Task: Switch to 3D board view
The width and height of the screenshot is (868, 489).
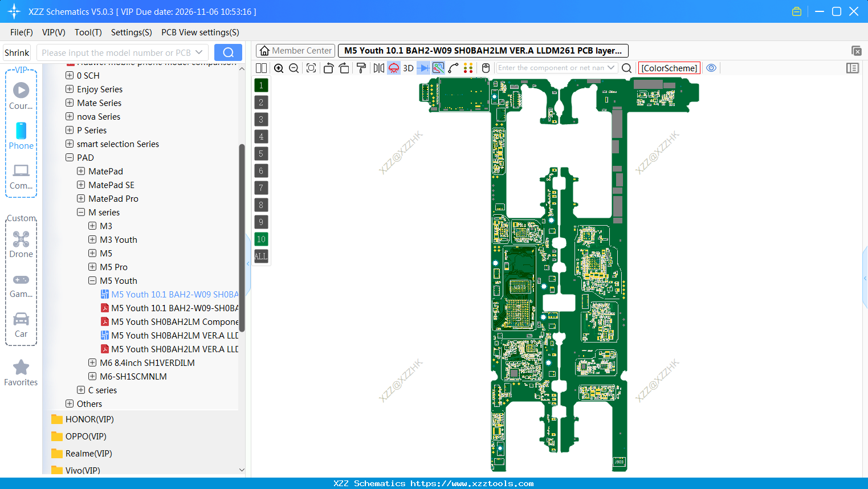Action: [408, 68]
